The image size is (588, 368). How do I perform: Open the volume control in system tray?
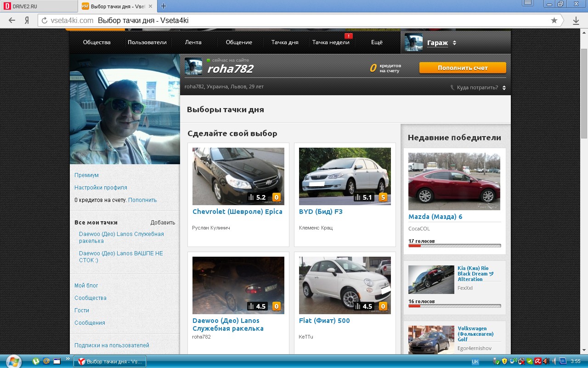click(553, 362)
